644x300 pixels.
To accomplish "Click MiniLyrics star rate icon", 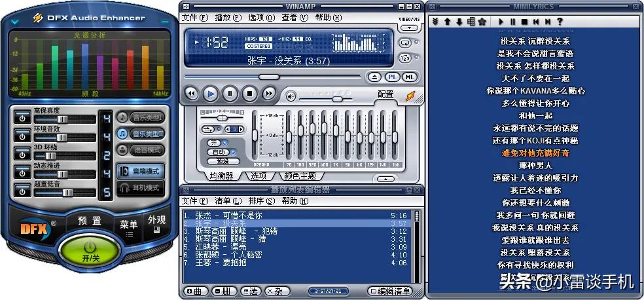I will pyautogui.click(x=482, y=22).
